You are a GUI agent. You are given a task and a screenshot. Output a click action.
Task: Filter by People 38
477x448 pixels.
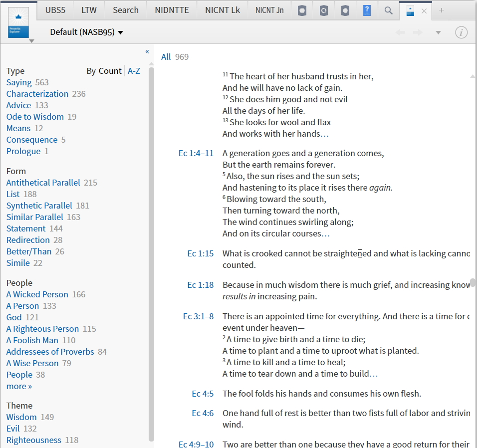pyautogui.click(x=19, y=375)
